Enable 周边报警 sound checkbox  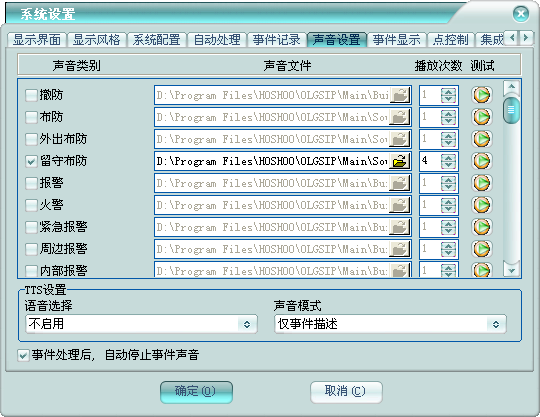pyautogui.click(x=31, y=249)
